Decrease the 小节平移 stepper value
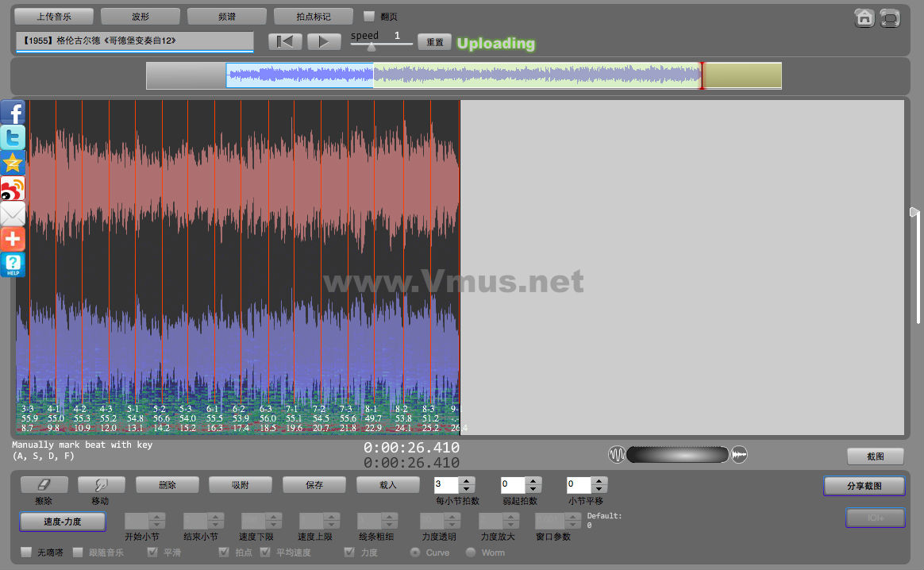Image resolution: width=924 pixels, height=570 pixels. click(x=599, y=489)
